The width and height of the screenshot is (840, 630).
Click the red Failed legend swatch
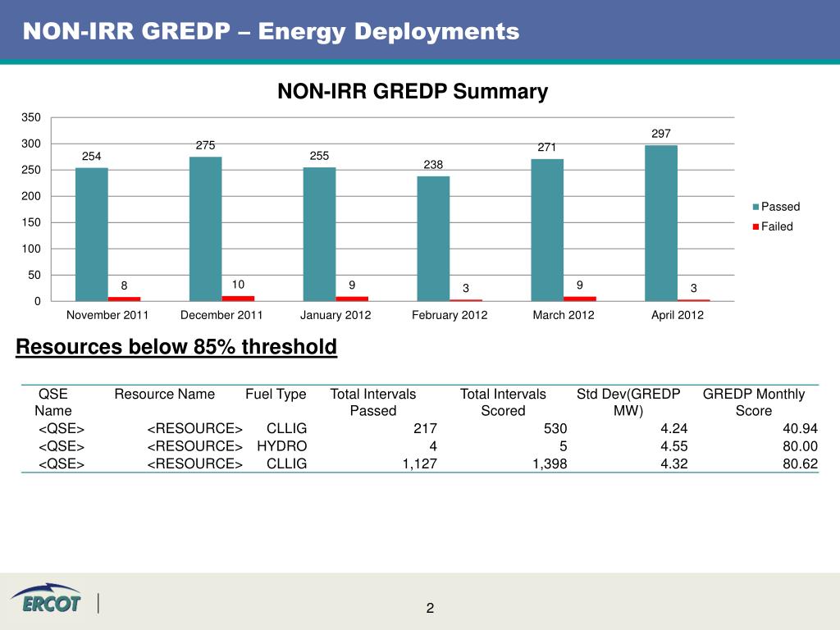pos(756,226)
